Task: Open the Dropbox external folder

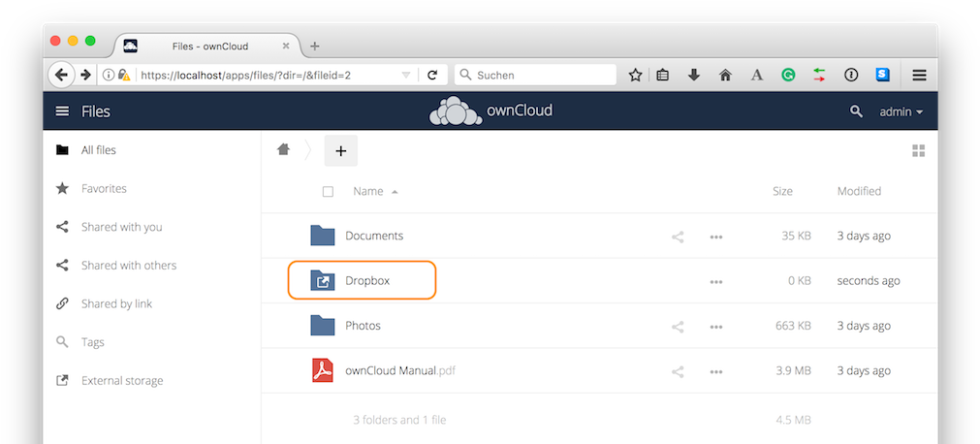Action: tap(367, 281)
